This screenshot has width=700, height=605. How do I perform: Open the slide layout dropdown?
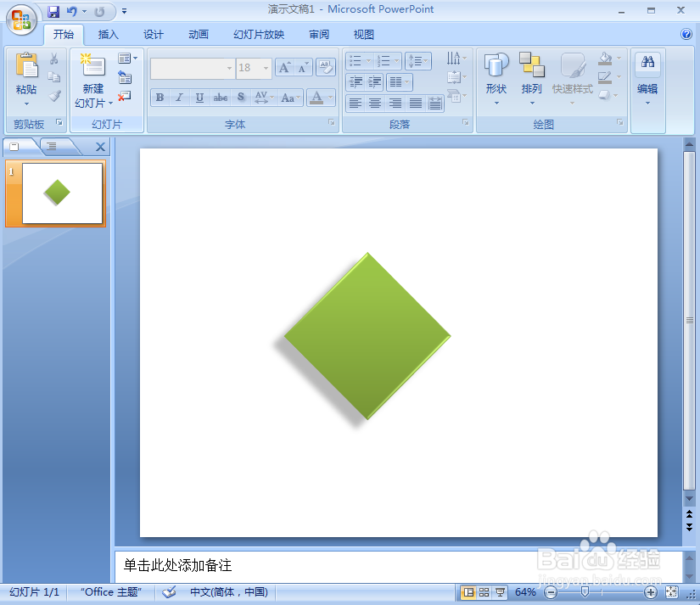coord(127,58)
